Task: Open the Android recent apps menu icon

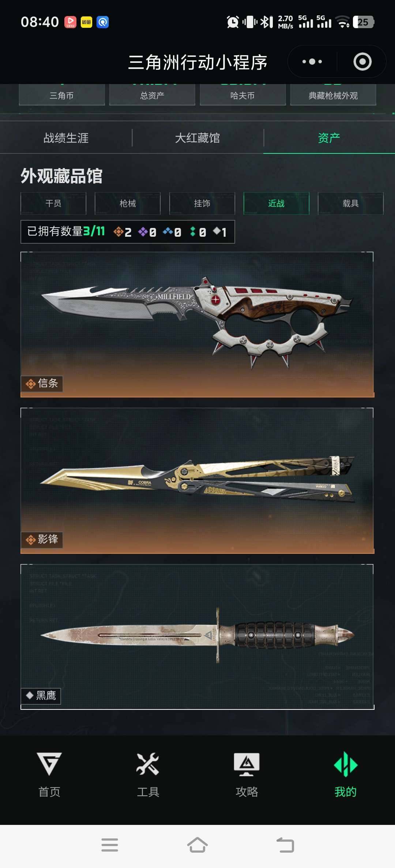Action: [110, 845]
